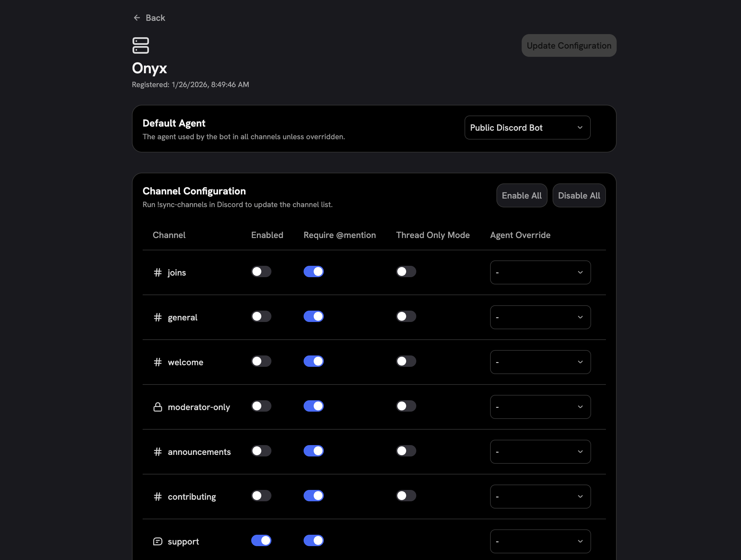Expand the Agent Override selector for support
This screenshot has width=741, height=560.
pos(540,541)
